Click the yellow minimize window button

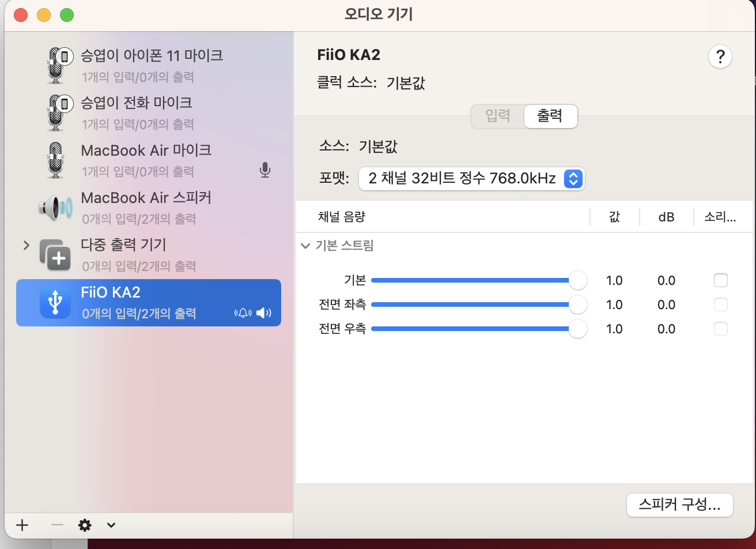tap(44, 14)
